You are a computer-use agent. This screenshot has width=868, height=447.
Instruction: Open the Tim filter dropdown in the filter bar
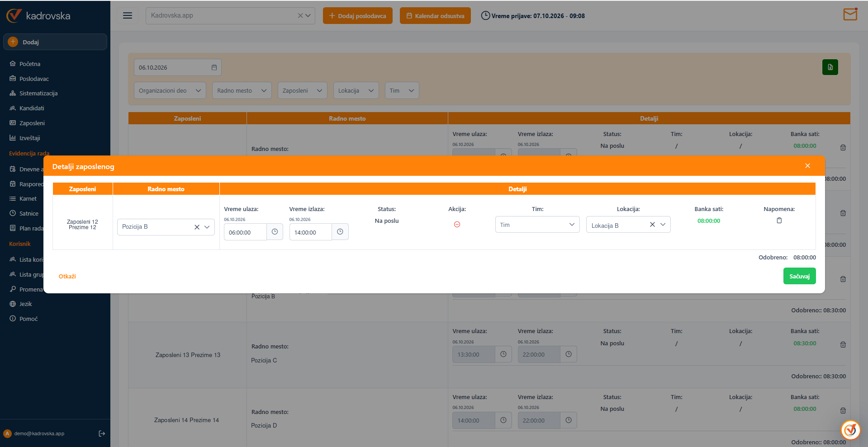click(x=402, y=90)
